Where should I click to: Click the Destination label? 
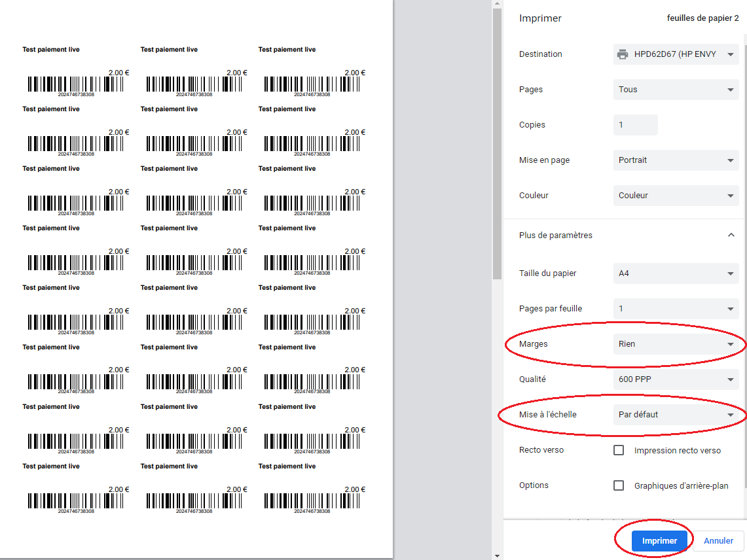[x=541, y=54]
